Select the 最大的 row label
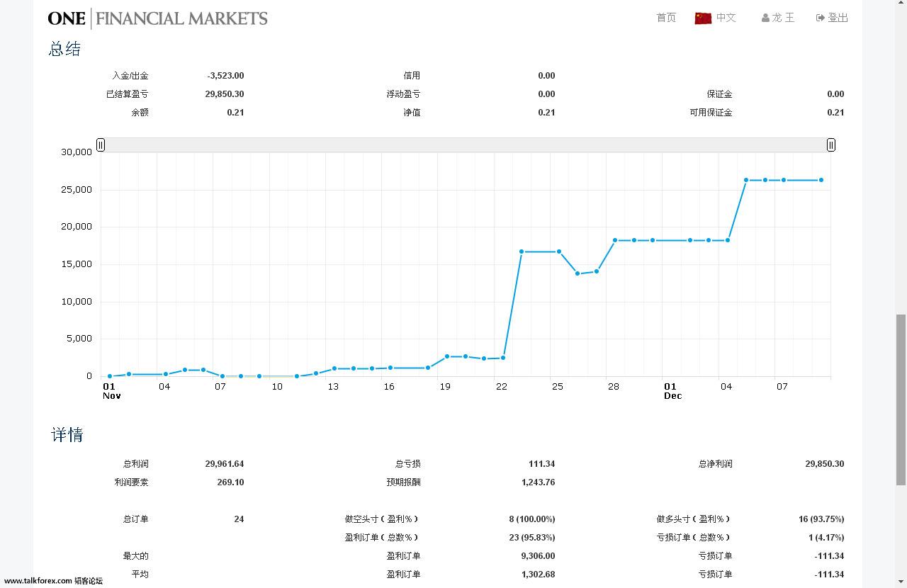 coord(135,555)
